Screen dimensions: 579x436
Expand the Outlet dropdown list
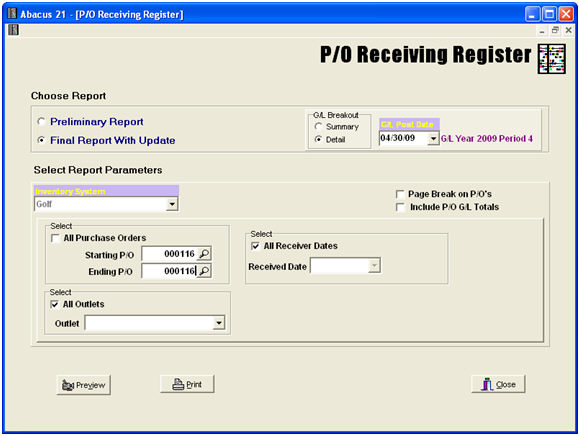coord(219,323)
